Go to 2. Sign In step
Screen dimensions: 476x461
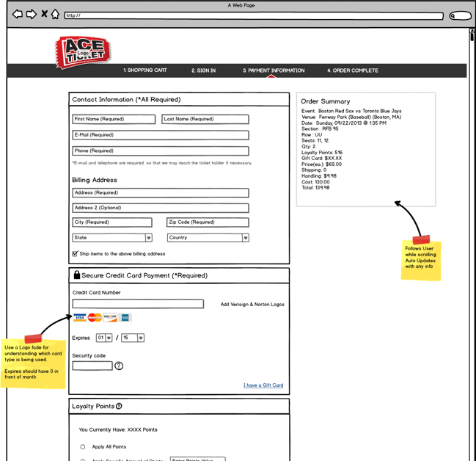[204, 70]
